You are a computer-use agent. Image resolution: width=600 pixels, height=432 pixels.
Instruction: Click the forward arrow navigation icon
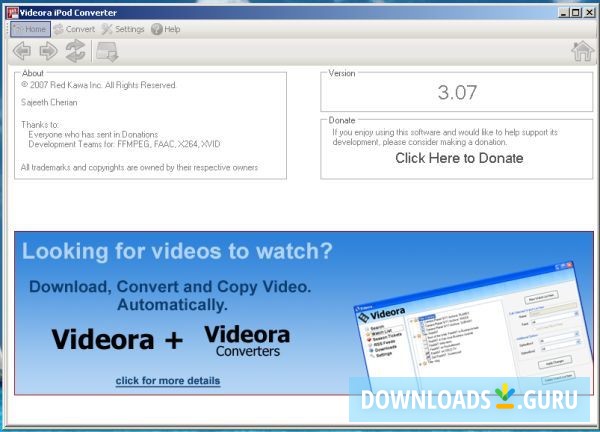click(48, 51)
